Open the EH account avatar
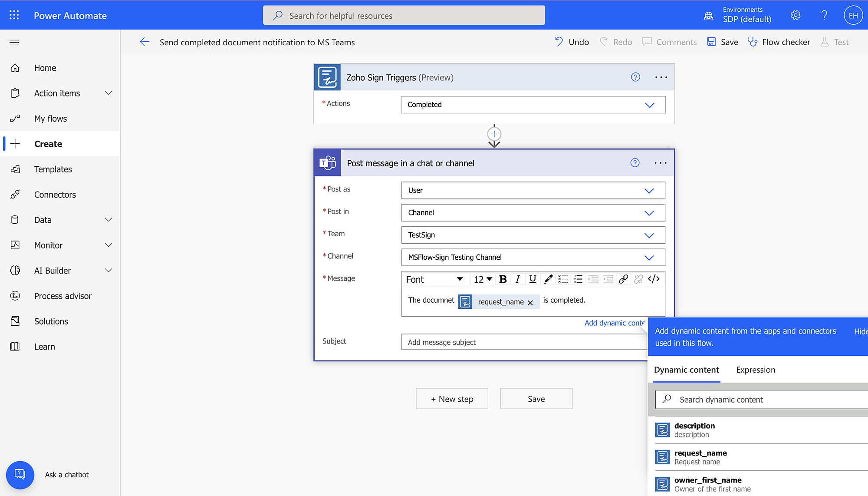Image resolution: width=868 pixels, height=496 pixels. click(x=853, y=16)
